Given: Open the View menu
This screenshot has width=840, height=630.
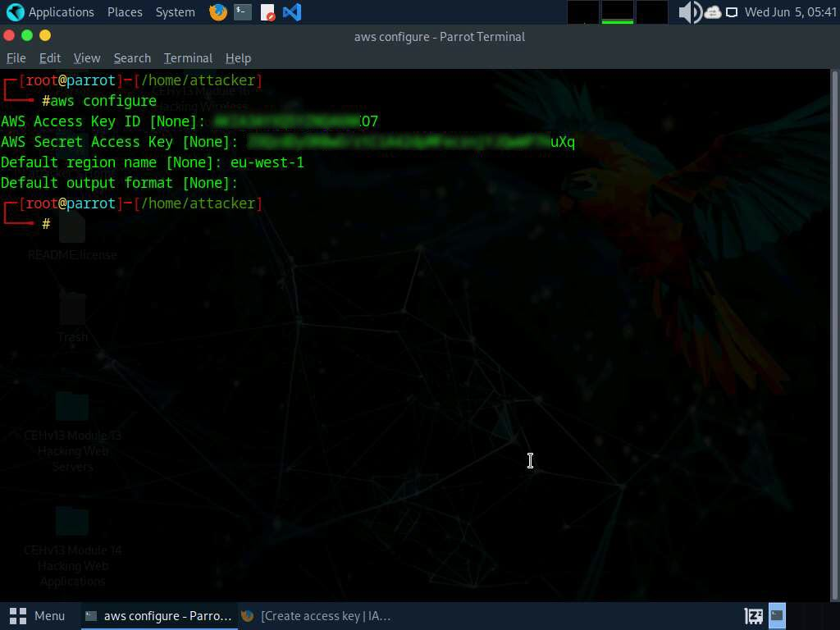Looking at the screenshot, I should coord(87,58).
